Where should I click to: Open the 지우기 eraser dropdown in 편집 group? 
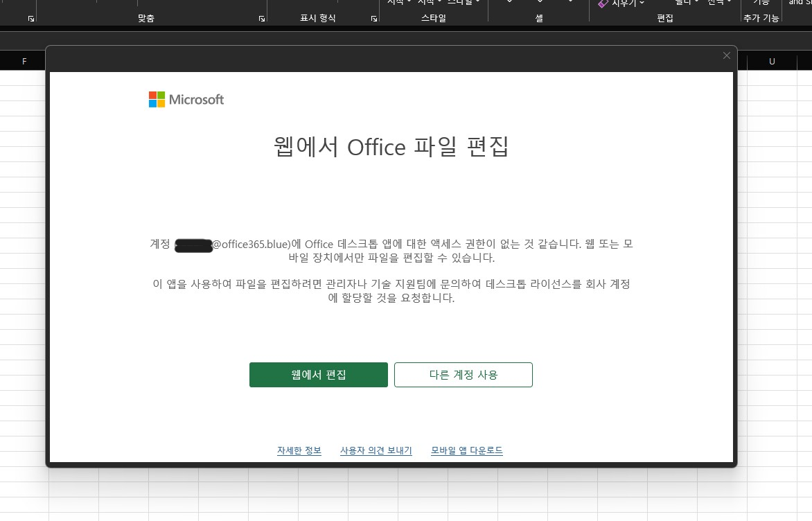621,3
